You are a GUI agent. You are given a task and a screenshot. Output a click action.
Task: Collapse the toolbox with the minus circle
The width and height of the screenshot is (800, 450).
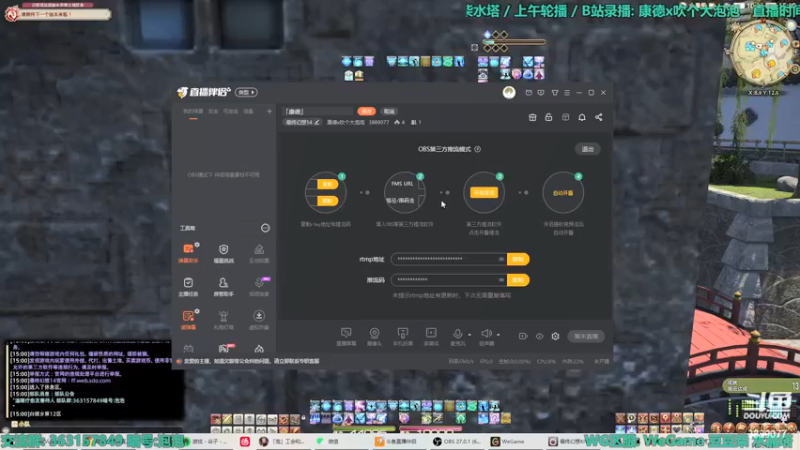(x=265, y=228)
